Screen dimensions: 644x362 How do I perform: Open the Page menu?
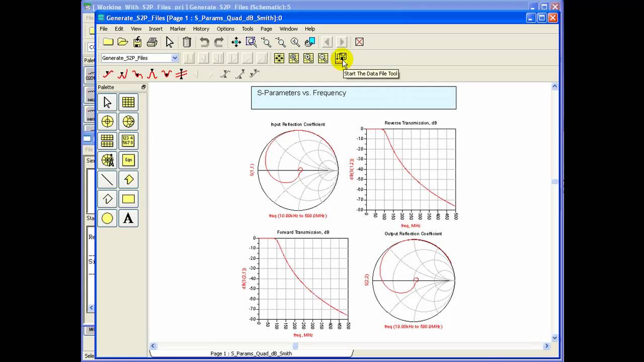coord(266,29)
